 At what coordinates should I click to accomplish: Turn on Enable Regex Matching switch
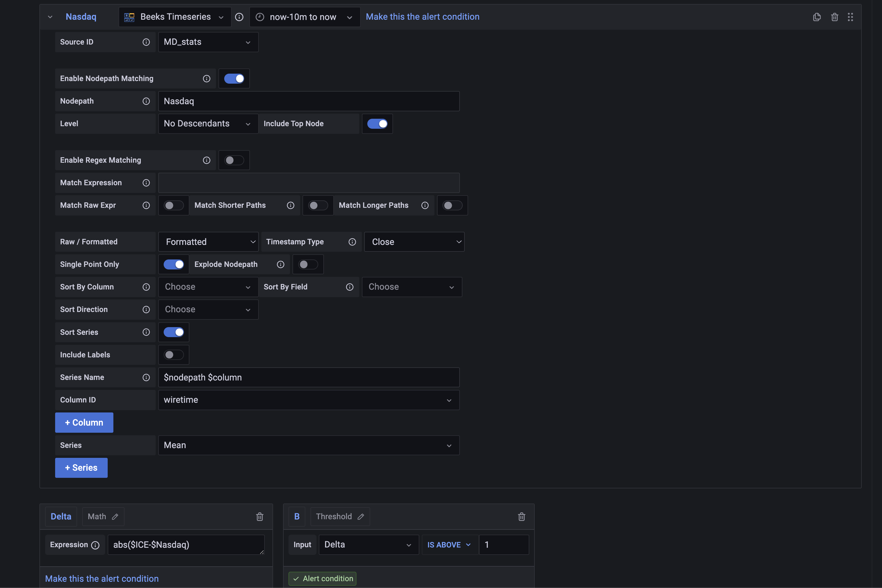pos(234,160)
